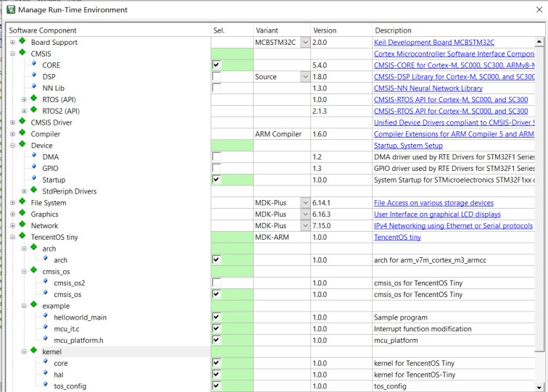Click the blue gem icon beside GPIO

[x=34, y=167]
